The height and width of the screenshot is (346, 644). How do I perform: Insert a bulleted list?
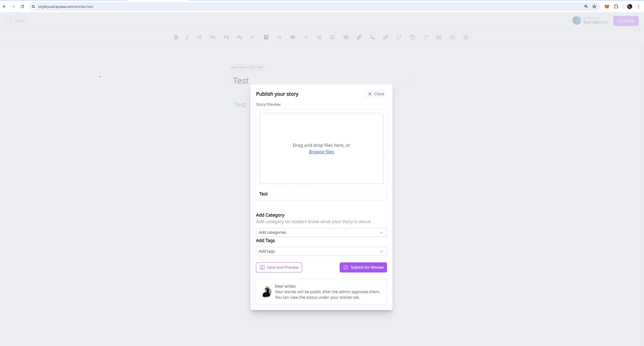[x=319, y=37]
